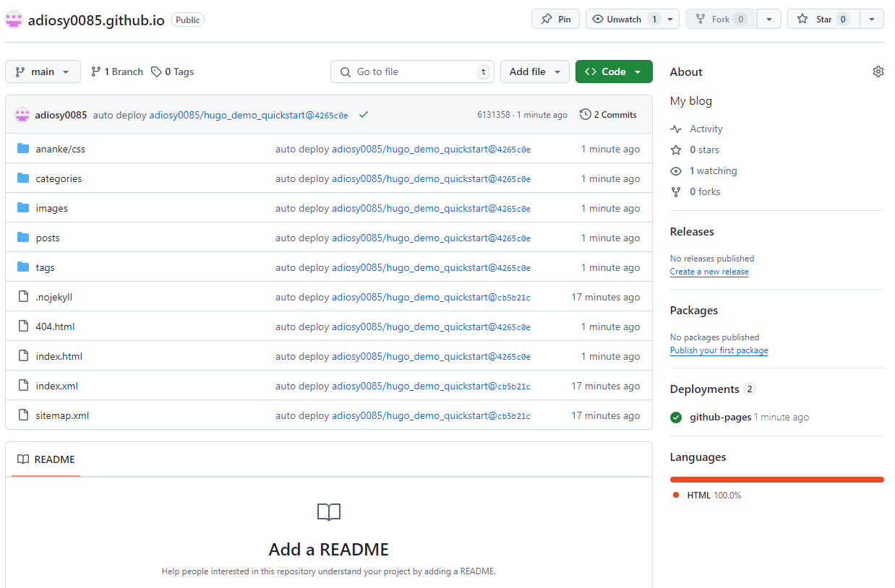895x588 pixels.
Task: Click Create a new release
Action: pos(709,272)
